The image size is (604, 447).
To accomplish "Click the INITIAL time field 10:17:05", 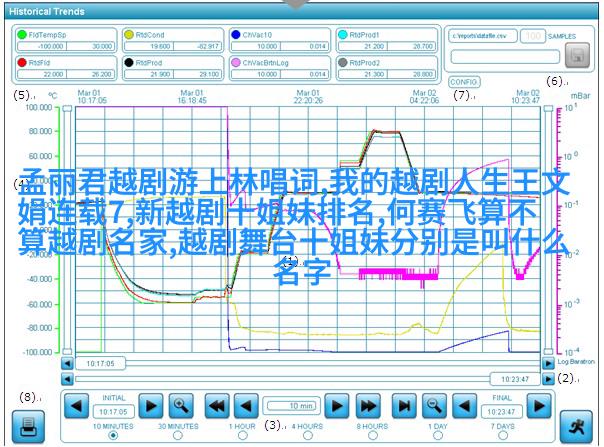I will tap(113, 412).
